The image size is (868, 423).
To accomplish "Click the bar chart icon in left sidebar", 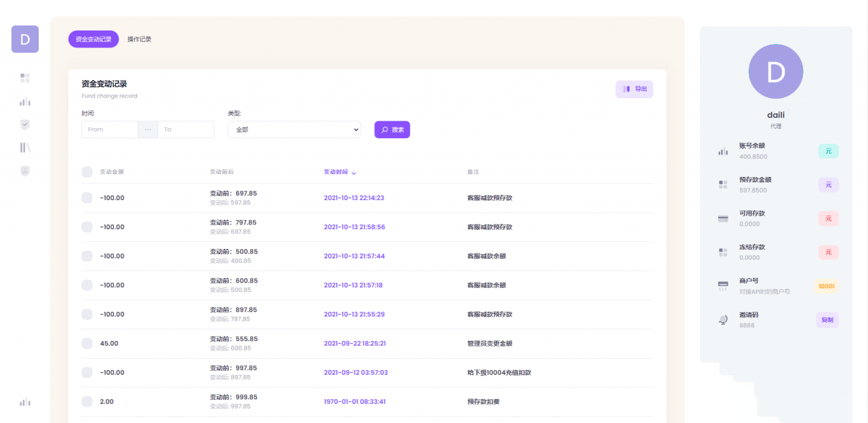I will point(25,102).
